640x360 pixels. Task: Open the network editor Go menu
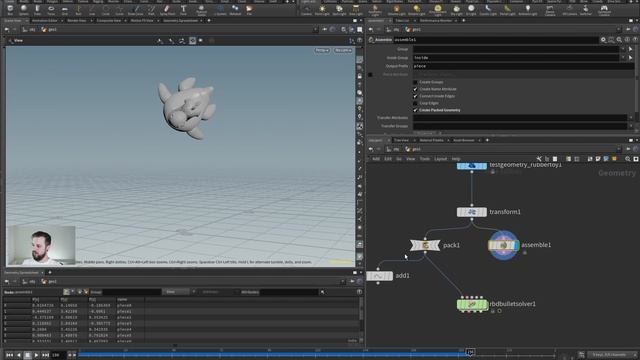tap(399, 159)
